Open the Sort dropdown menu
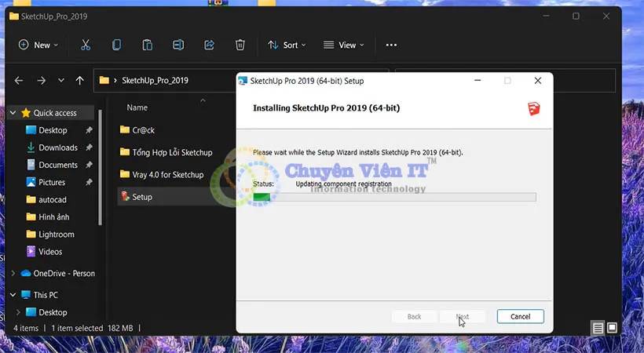This screenshot has height=353, width=644. [x=287, y=45]
